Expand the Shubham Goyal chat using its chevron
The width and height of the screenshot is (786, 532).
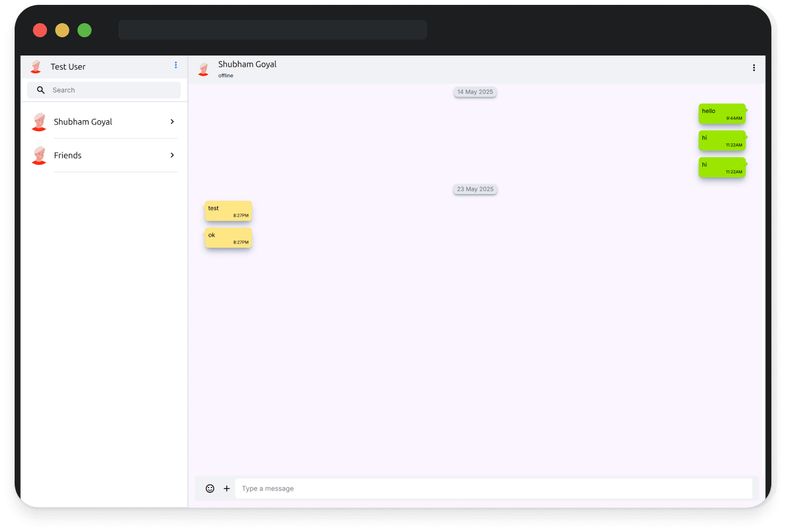171,121
